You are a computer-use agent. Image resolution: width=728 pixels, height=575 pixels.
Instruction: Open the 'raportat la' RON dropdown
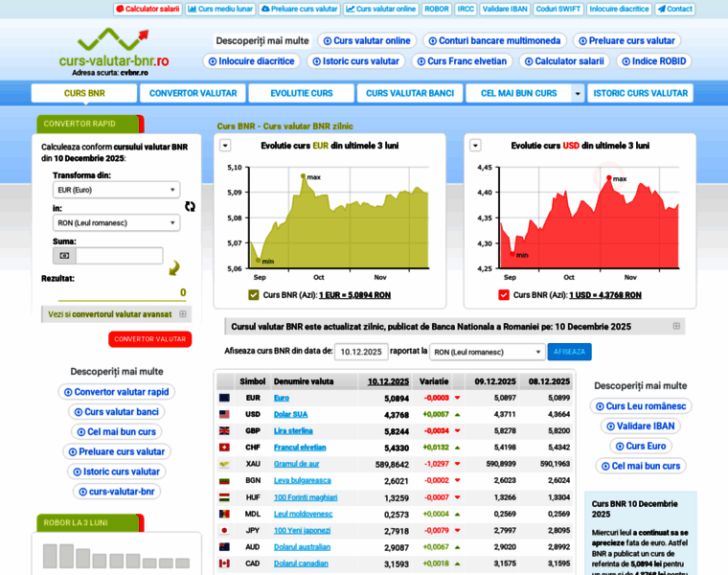487,352
